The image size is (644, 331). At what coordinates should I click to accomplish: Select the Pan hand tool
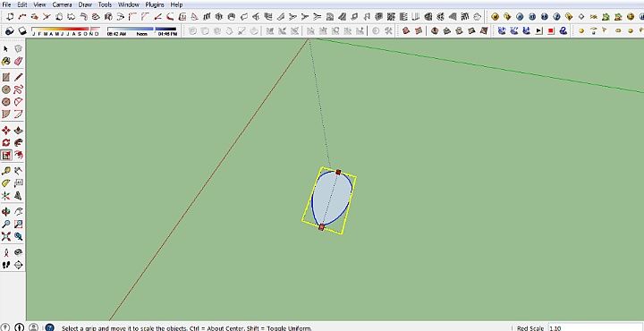click(x=18, y=212)
